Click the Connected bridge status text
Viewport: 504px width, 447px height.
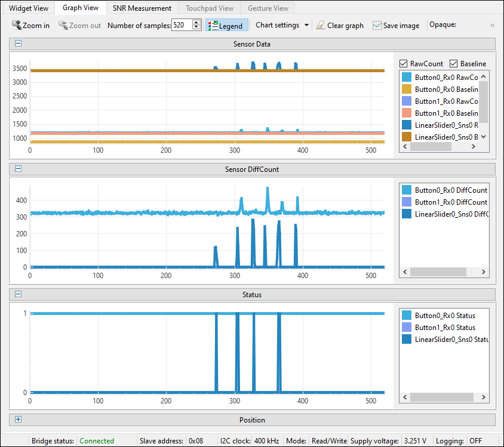coord(97,441)
